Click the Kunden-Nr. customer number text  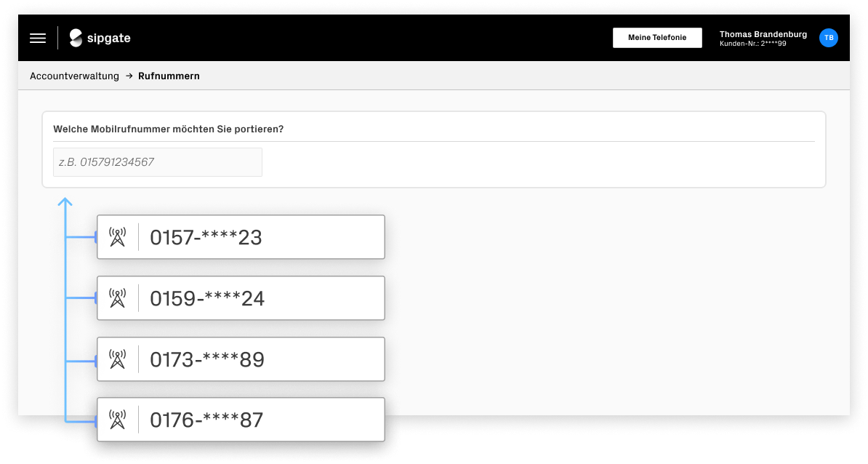[x=752, y=44]
